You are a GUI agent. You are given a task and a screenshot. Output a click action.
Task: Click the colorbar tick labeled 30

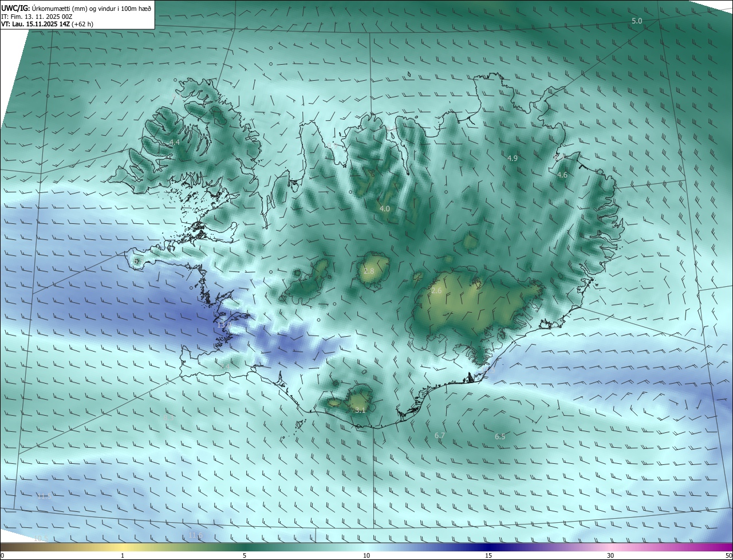coord(610,555)
